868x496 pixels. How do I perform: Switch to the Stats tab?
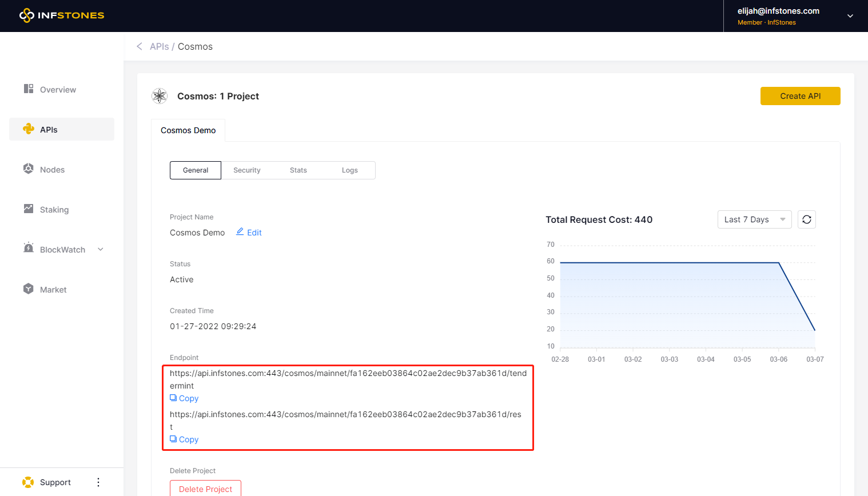298,170
